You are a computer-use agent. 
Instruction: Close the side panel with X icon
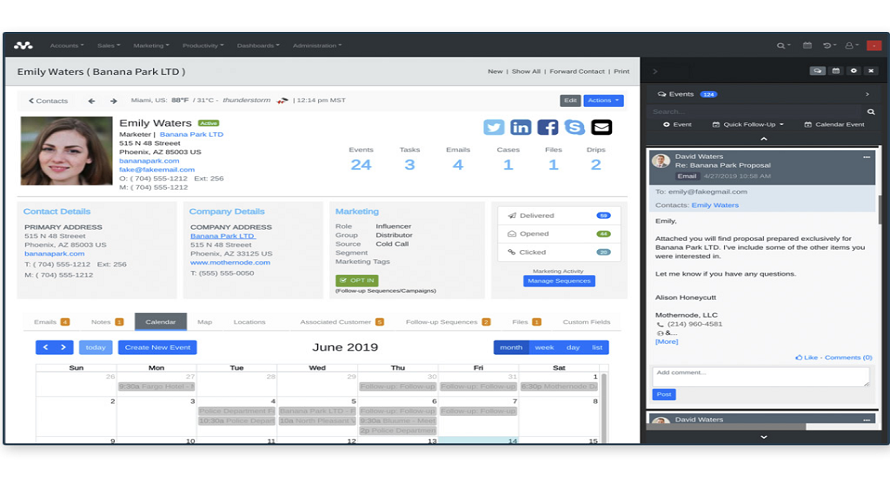[871, 71]
